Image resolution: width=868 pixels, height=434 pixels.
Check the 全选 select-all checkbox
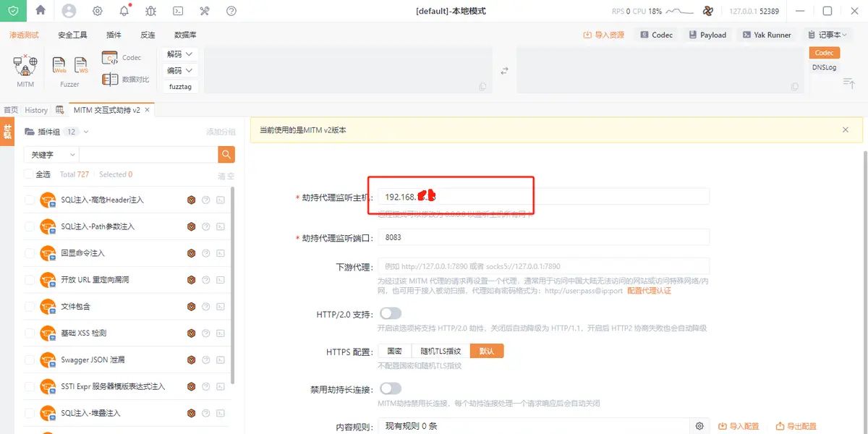(x=28, y=174)
